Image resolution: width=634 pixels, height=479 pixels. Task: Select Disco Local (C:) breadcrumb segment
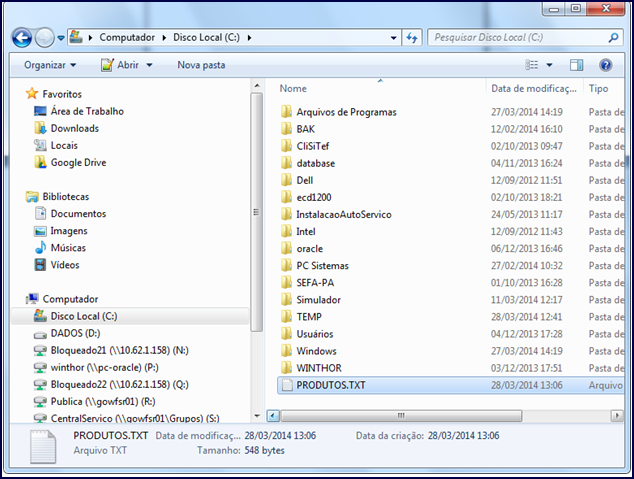point(206,37)
